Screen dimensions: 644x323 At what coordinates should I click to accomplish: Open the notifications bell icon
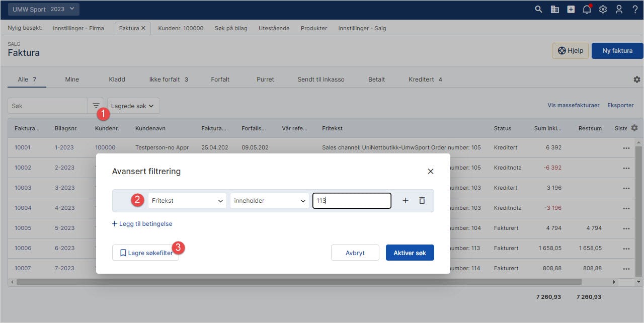coord(587,9)
